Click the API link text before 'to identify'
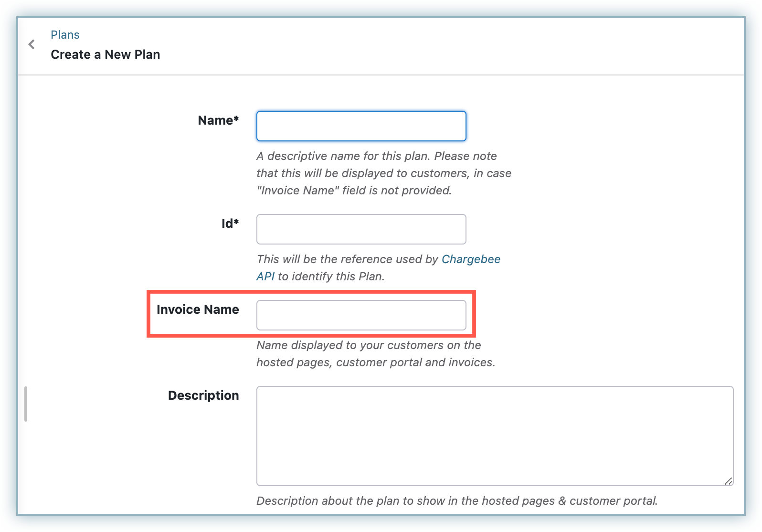The width and height of the screenshot is (762, 532). coord(265,277)
